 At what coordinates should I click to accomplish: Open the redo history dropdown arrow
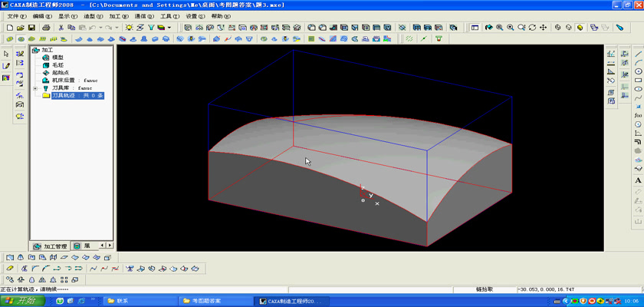117,28
